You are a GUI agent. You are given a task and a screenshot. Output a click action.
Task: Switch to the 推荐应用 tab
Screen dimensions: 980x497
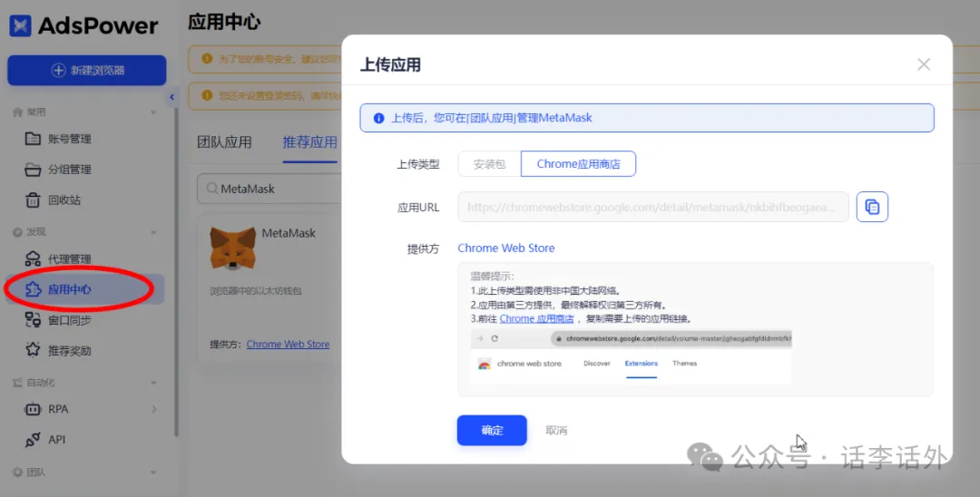point(309,141)
